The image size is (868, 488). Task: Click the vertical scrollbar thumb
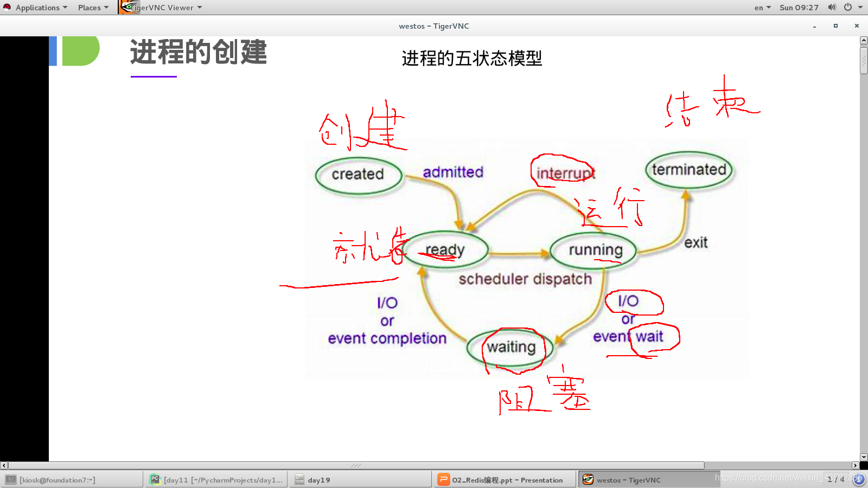coord(864,60)
